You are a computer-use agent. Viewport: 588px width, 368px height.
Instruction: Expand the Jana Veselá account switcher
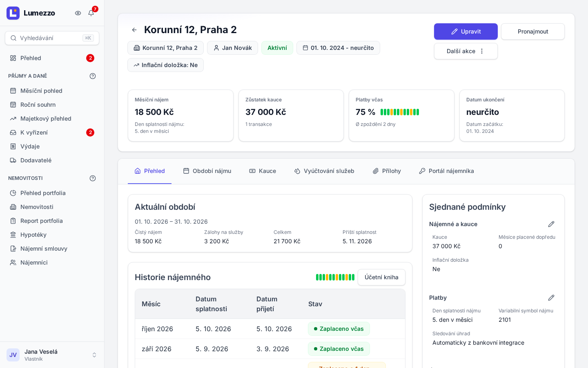52,355
